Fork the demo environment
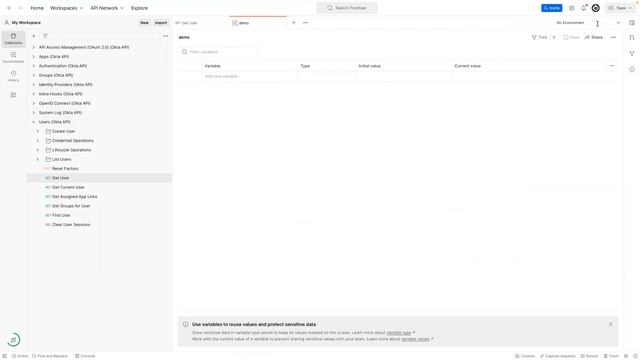Image resolution: width=640 pixels, height=360 pixels. (x=539, y=37)
